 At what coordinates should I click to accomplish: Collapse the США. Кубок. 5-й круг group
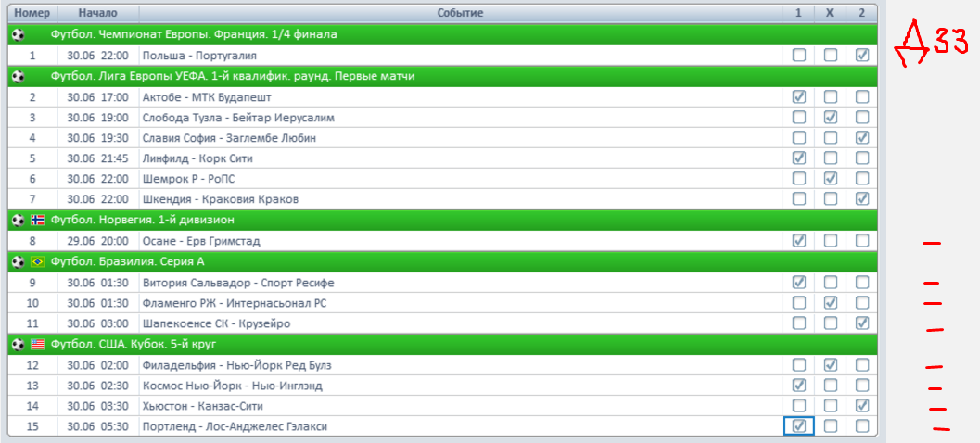click(x=443, y=344)
